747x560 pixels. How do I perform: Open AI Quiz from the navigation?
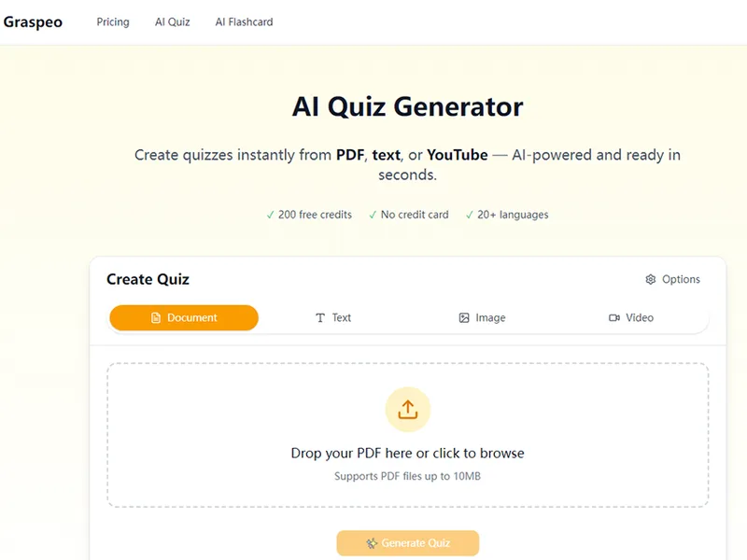173,22
